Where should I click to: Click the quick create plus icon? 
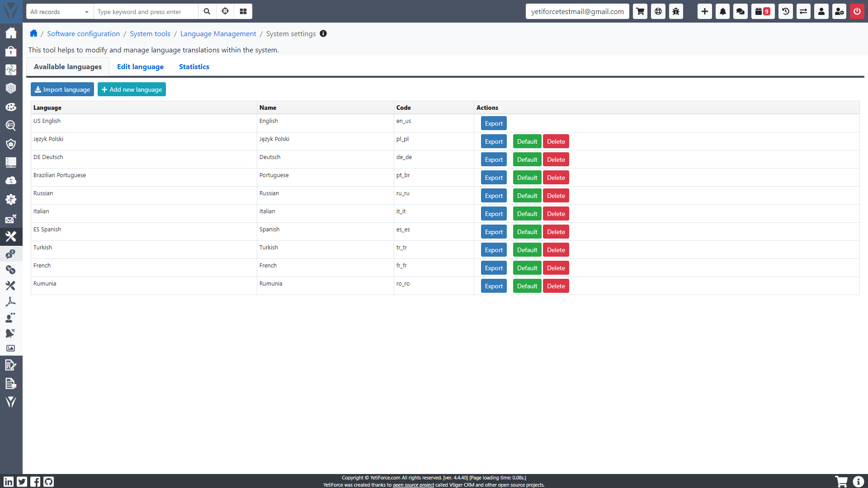pos(704,12)
